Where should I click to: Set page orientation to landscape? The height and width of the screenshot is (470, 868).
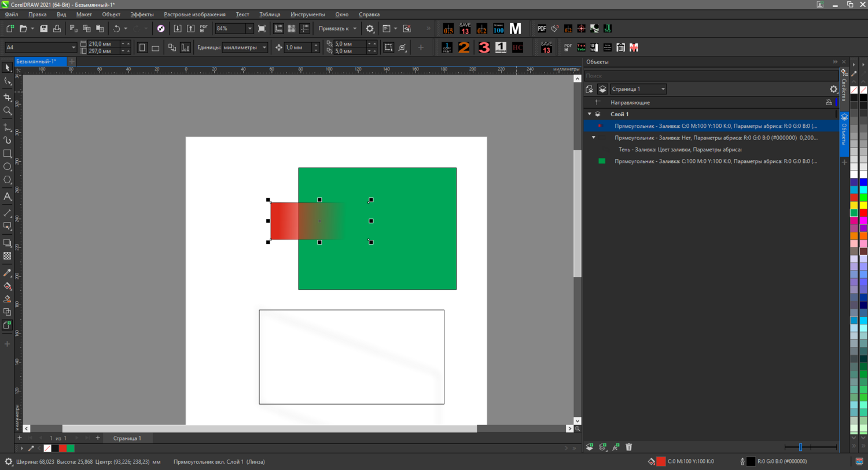pyautogui.click(x=156, y=47)
